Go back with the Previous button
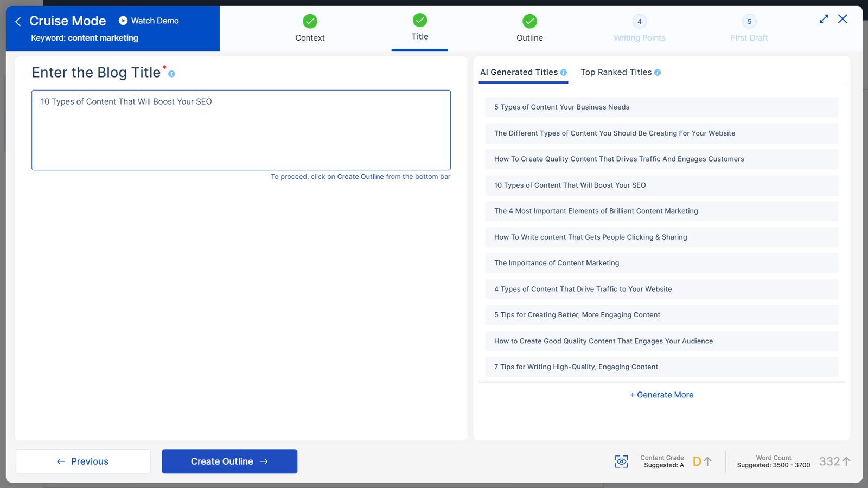Screen dimensions: 868x488 [82, 461]
